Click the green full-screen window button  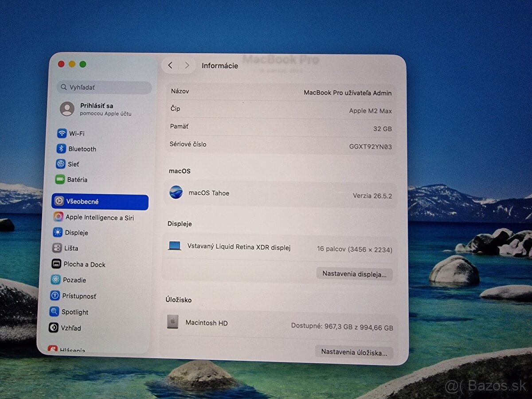83,64
